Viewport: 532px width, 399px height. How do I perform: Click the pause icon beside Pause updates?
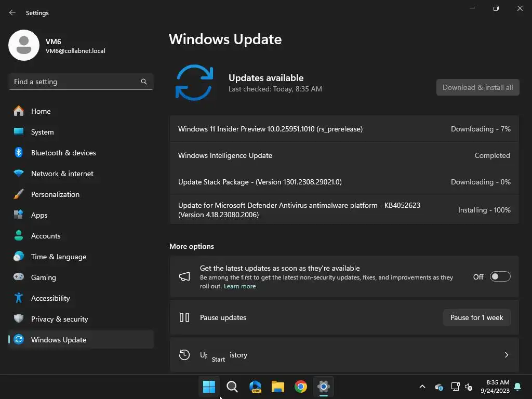click(x=184, y=317)
